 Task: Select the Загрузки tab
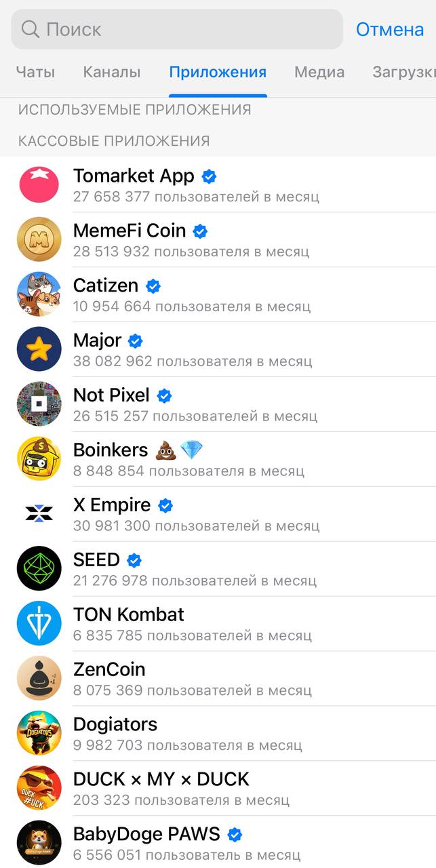click(x=403, y=72)
